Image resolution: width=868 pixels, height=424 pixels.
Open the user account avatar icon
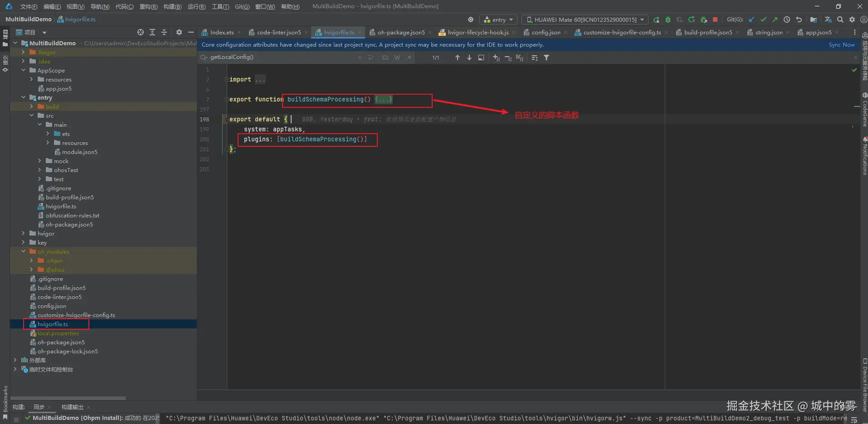tap(863, 19)
